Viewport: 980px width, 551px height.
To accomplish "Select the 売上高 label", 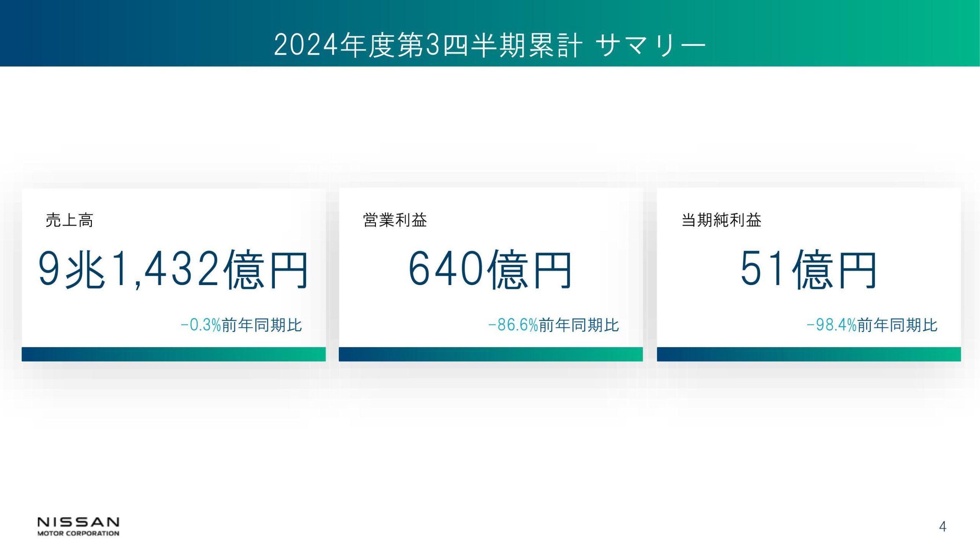I will click(x=69, y=220).
